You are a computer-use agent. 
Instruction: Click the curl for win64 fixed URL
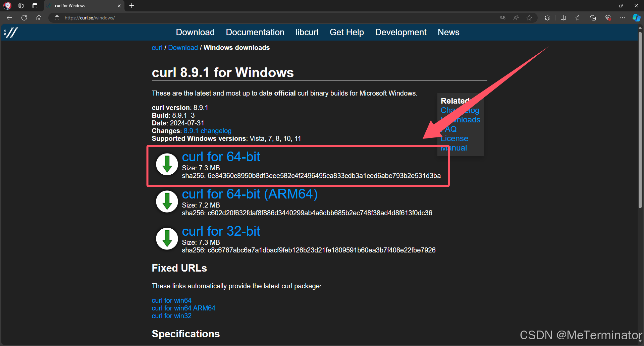171,300
